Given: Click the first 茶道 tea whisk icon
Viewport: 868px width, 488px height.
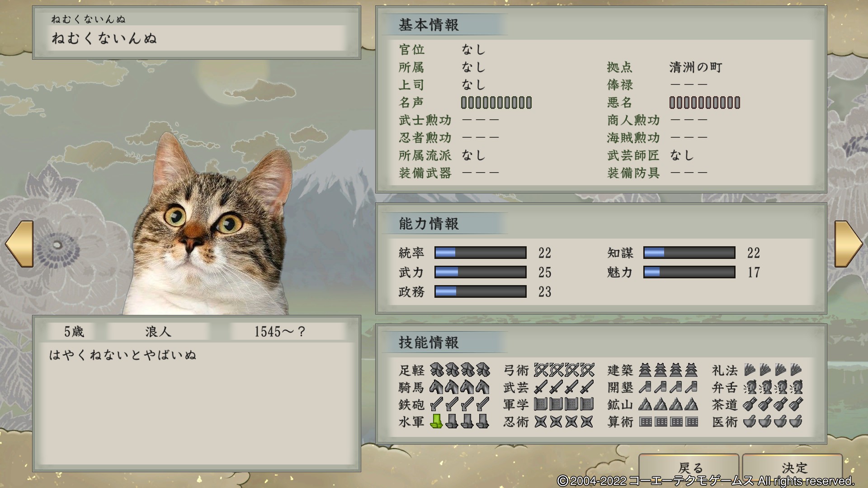Looking at the screenshot, I should pos(750,404).
